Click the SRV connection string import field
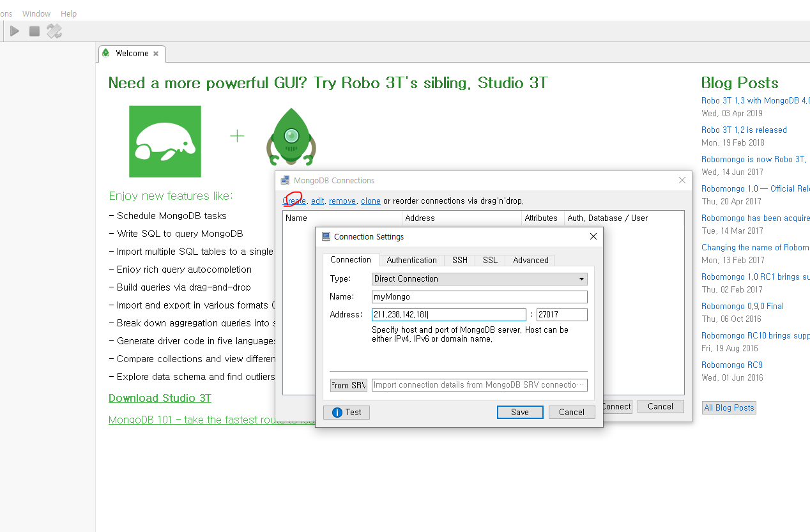 tap(479, 385)
